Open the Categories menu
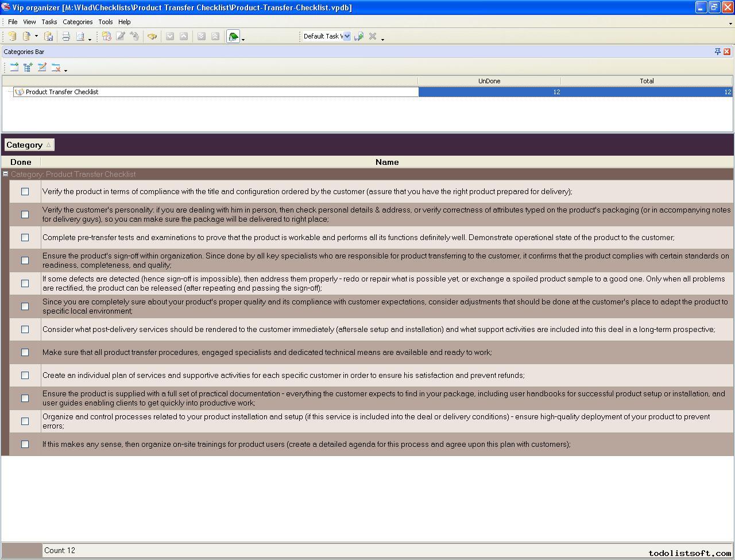Image resolution: width=735 pixels, height=560 pixels. (78, 22)
